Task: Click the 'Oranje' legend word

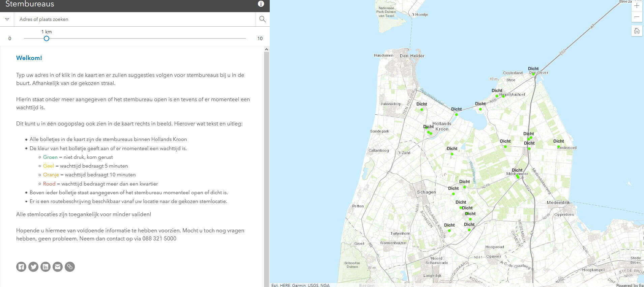Action: (x=51, y=175)
